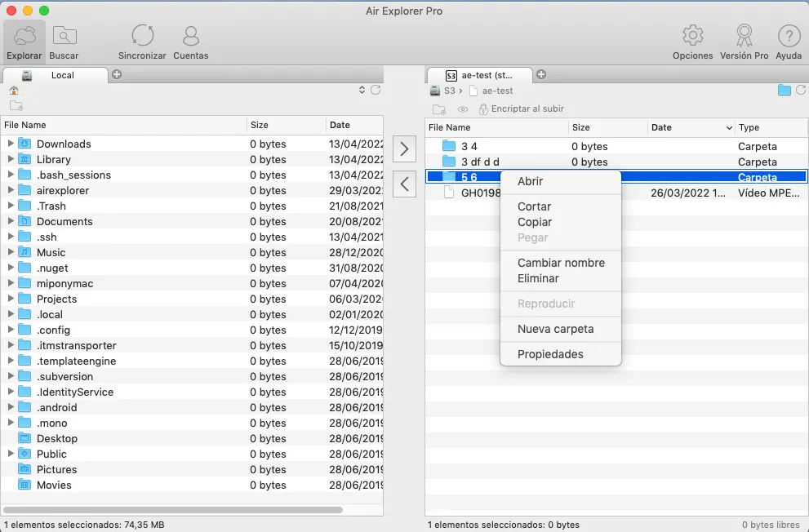Copy selection to the left pane arrow
The height and width of the screenshot is (532, 809).
tap(405, 184)
